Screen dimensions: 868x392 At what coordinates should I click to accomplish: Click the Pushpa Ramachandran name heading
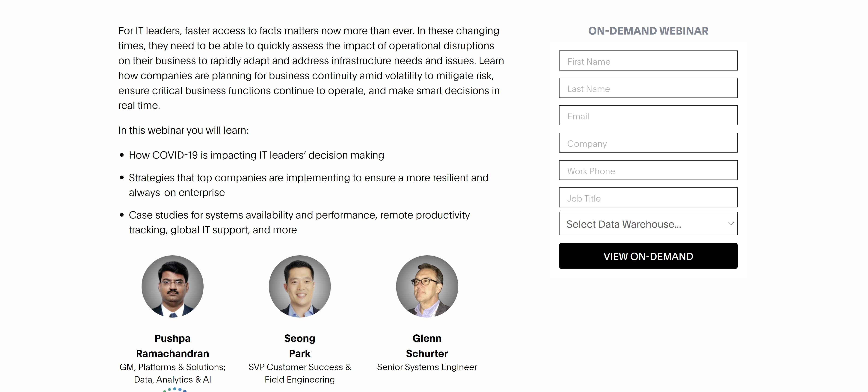tap(172, 346)
